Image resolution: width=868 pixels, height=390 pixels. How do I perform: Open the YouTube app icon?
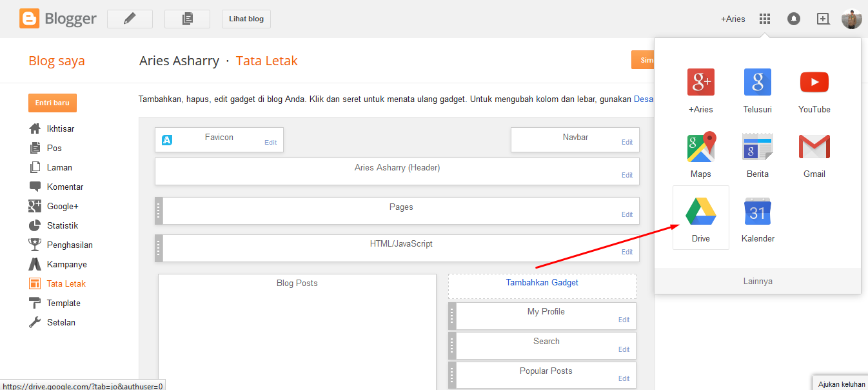click(x=814, y=89)
